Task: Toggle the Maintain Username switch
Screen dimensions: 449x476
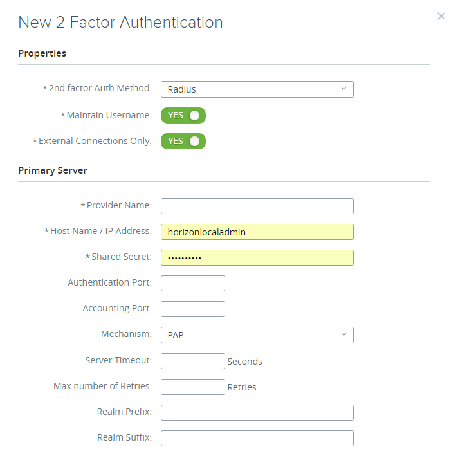Action: 183,116
